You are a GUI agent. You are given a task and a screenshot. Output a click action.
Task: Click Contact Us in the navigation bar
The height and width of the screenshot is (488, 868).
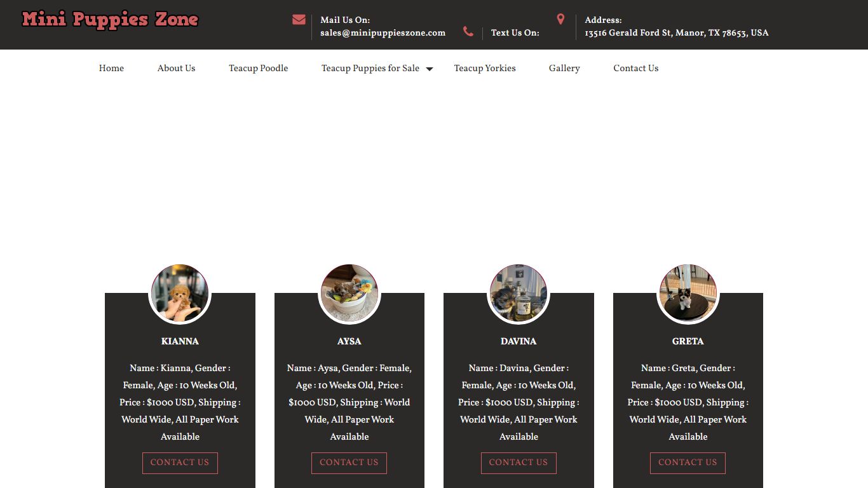635,68
